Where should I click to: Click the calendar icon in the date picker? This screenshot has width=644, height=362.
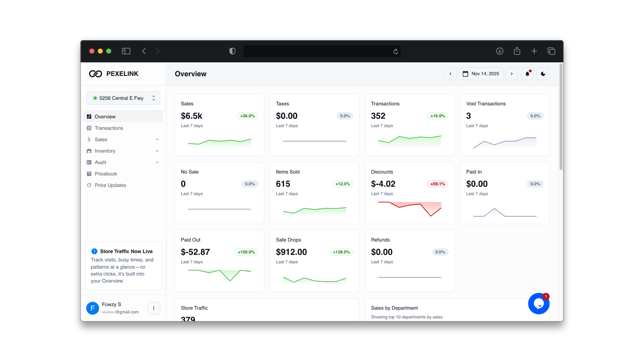pyautogui.click(x=465, y=74)
